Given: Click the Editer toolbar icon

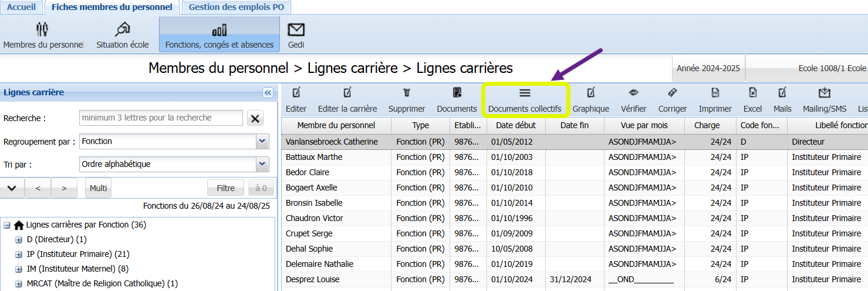Looking at the screenshot, I should click(296, 93).
